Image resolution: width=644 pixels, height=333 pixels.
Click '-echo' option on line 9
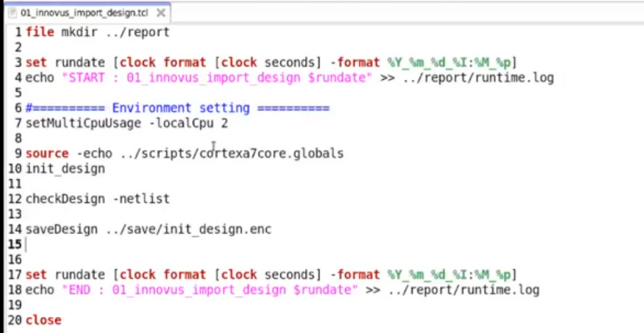pos(94,154)
